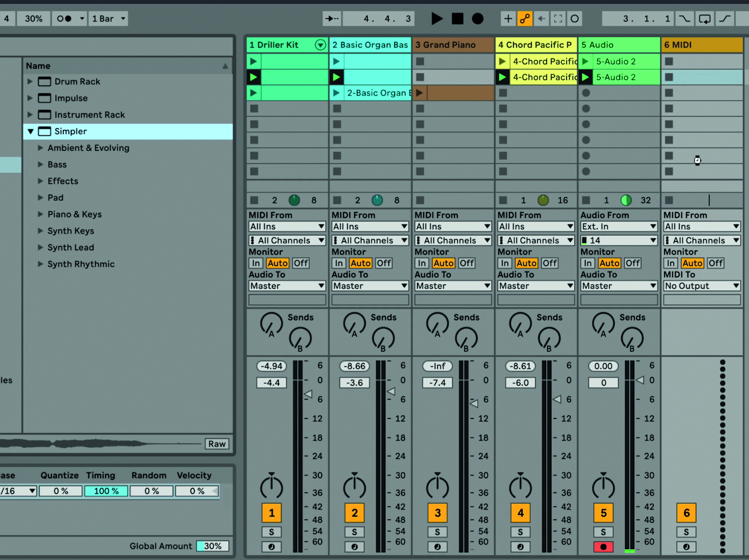
Task: Click track 3 volume fader handle
Action: [474, 403]
